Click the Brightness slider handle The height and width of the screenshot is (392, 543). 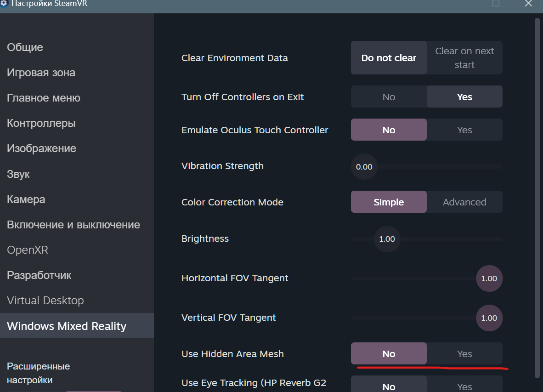387,239
